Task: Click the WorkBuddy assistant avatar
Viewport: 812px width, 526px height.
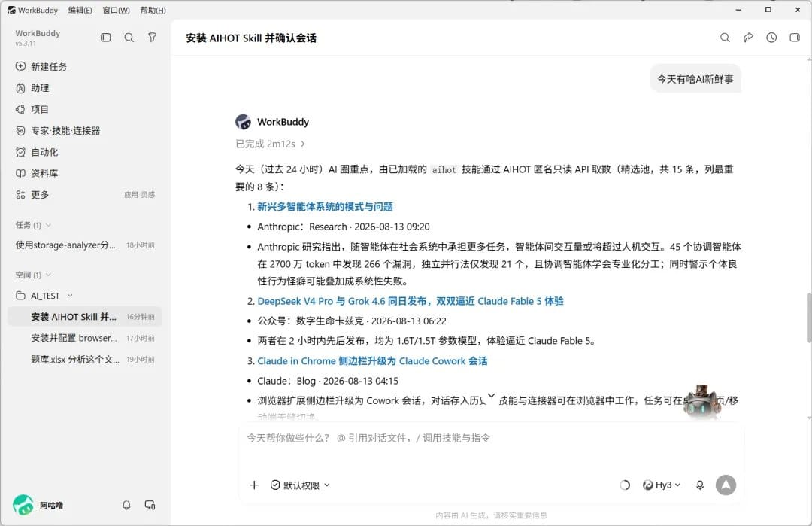Action: click(x=243, y=122)
